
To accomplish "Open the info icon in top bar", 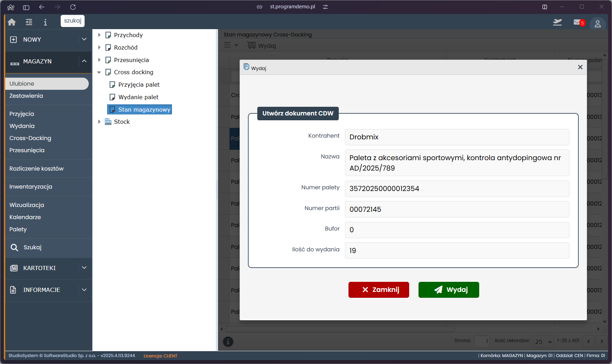I will click(45, 22).
